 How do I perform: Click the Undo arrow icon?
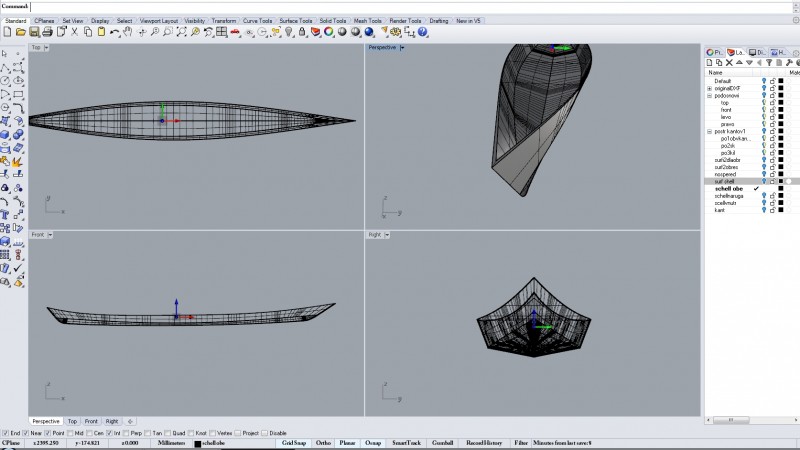click(x=115, y=33)
